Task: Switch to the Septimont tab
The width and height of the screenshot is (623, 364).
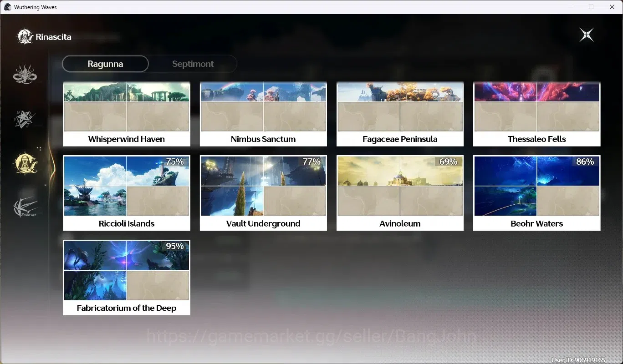Action: pos(193,64)
